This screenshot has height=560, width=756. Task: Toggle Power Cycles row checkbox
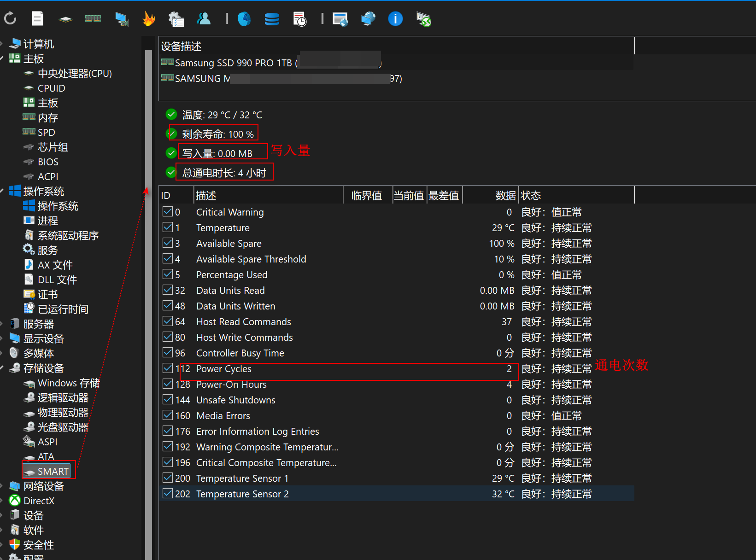168,368
